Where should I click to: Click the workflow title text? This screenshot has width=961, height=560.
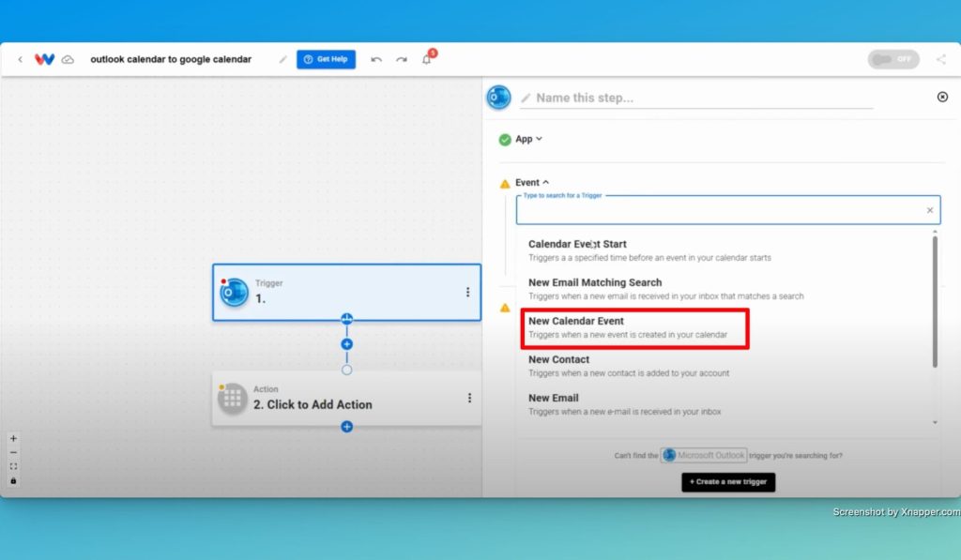tap(171, 59)
